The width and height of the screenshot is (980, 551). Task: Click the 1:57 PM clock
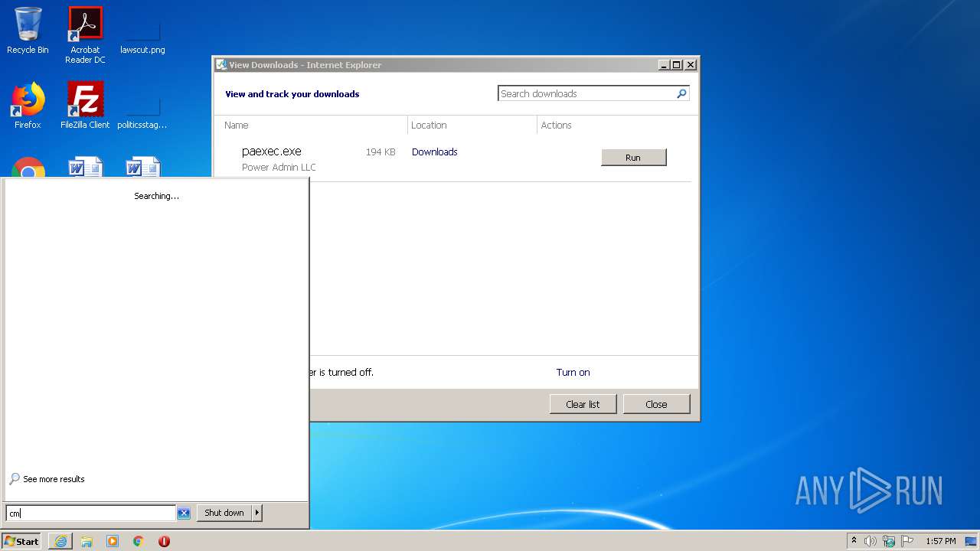tap(940, 541)
